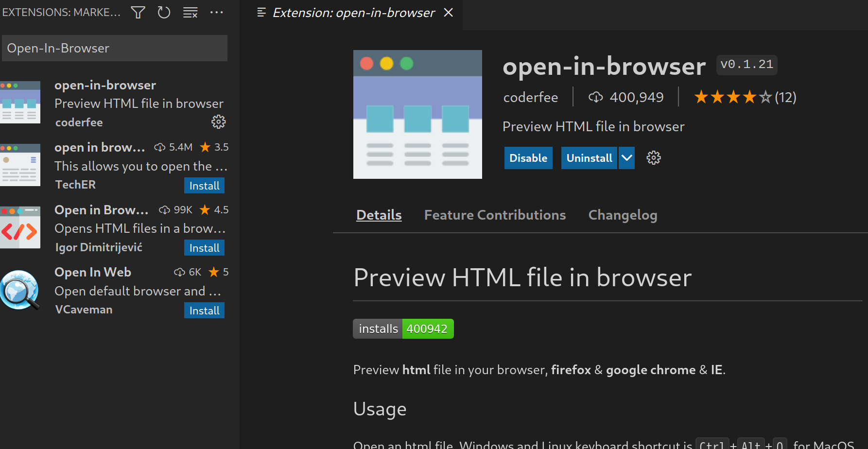This screenshot has height=449, width=868.
Task: Refresh the extensions marketplace list
Action: point(164,13)
